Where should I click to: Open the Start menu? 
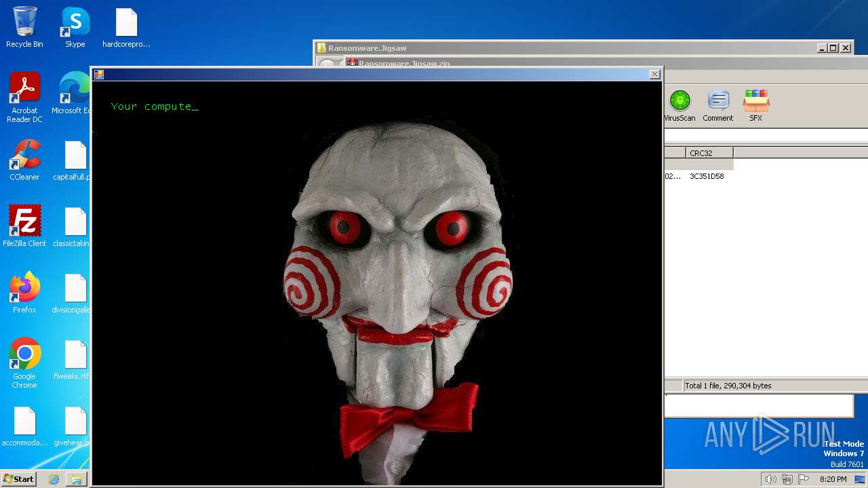point(18,479)
